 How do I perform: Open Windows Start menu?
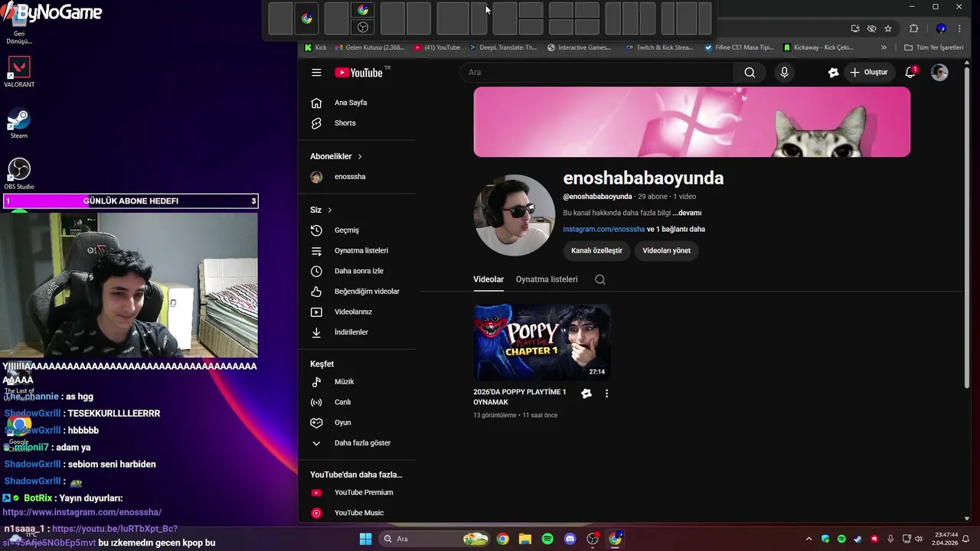365,539
